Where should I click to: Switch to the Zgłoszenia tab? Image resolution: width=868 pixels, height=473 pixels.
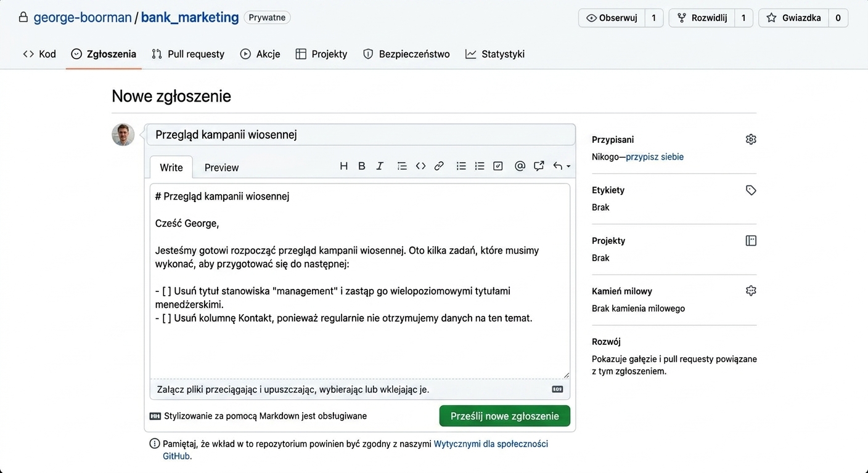tap(104, 54)
